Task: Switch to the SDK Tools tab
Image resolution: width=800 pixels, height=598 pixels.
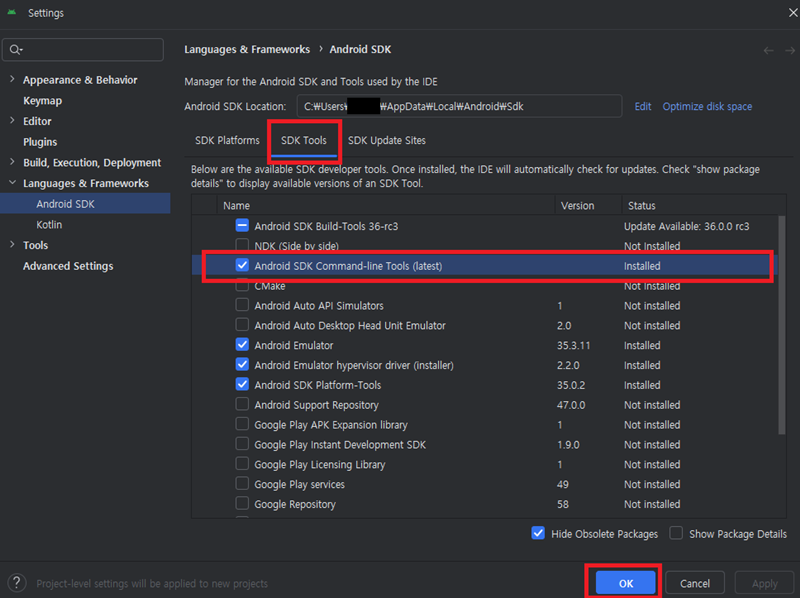Action: pos(304,140)
